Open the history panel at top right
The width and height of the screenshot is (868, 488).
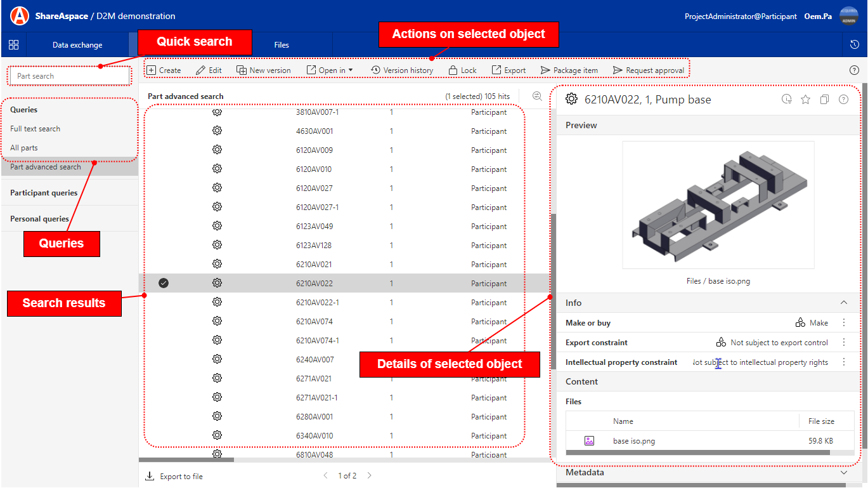(855, 44)
